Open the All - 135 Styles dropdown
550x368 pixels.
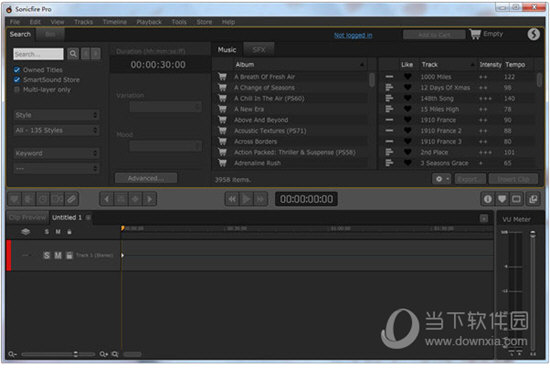(56, 131)
